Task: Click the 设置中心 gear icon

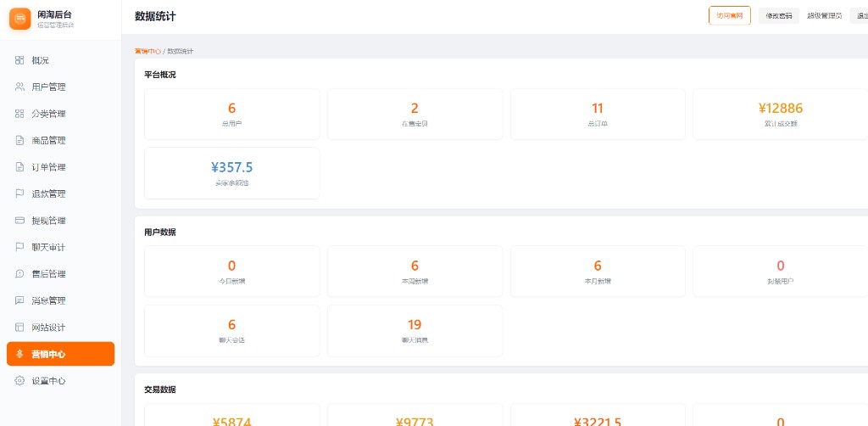Action: (x=19, y=380)
